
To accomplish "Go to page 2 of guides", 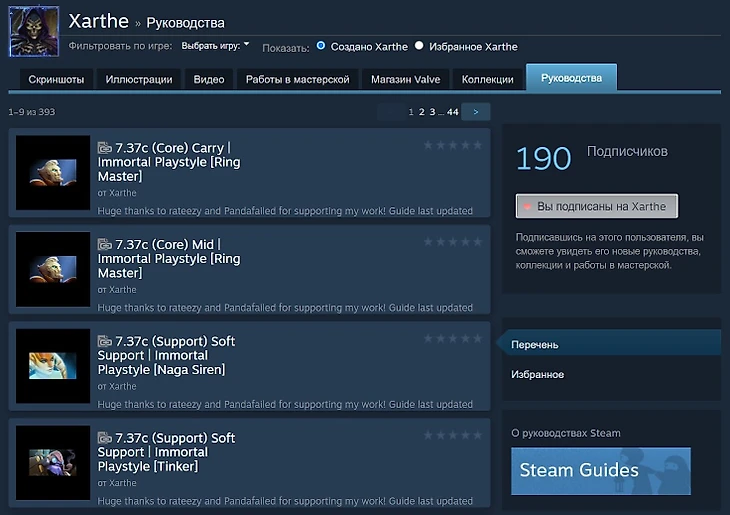I will [421, 112].
